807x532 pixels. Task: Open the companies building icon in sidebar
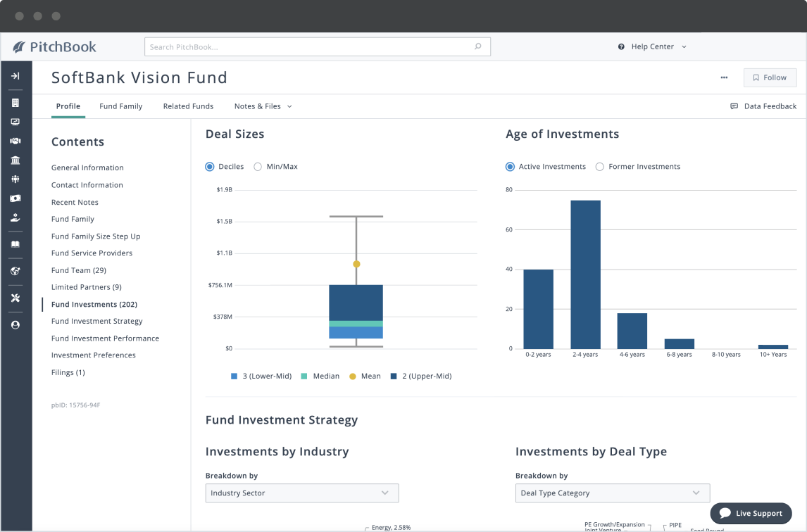coord(15,103)
